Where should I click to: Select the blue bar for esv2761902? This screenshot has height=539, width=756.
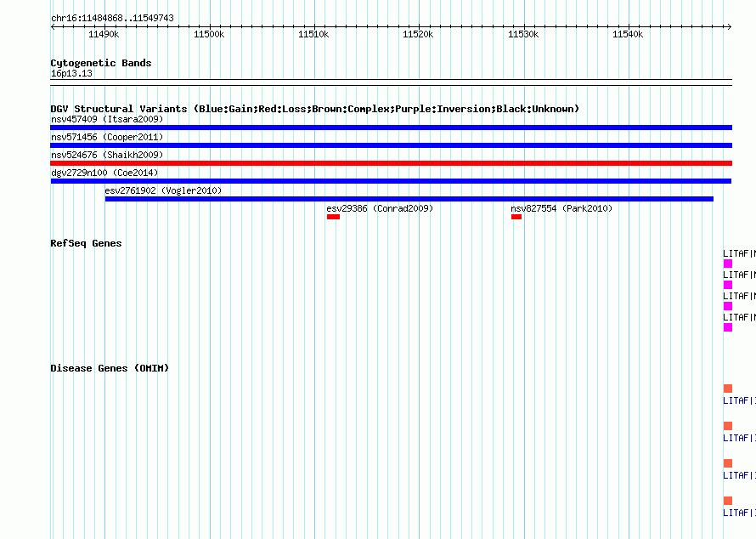pos(409,199)
